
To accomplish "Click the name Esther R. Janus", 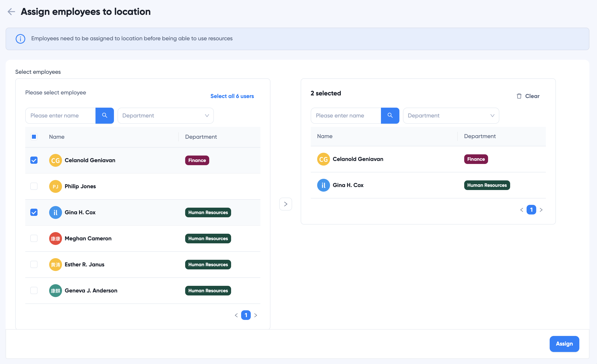I will click(x=85, y=265).
